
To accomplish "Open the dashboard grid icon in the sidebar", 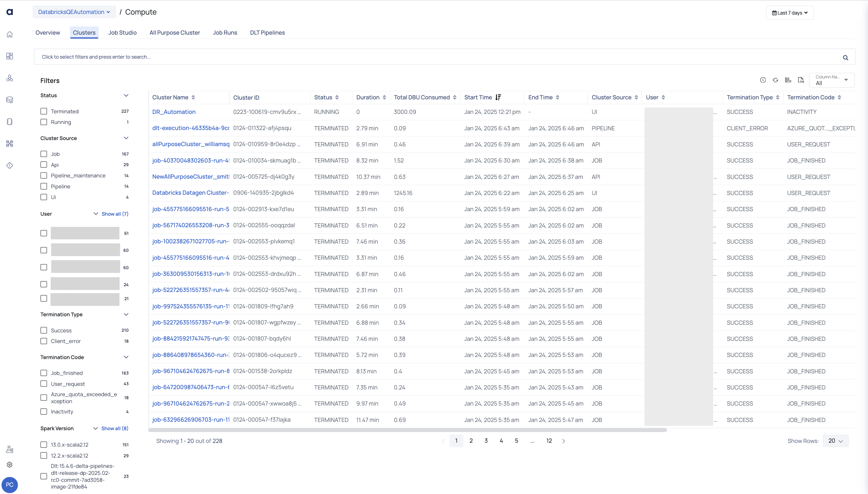I will [9, 56].
